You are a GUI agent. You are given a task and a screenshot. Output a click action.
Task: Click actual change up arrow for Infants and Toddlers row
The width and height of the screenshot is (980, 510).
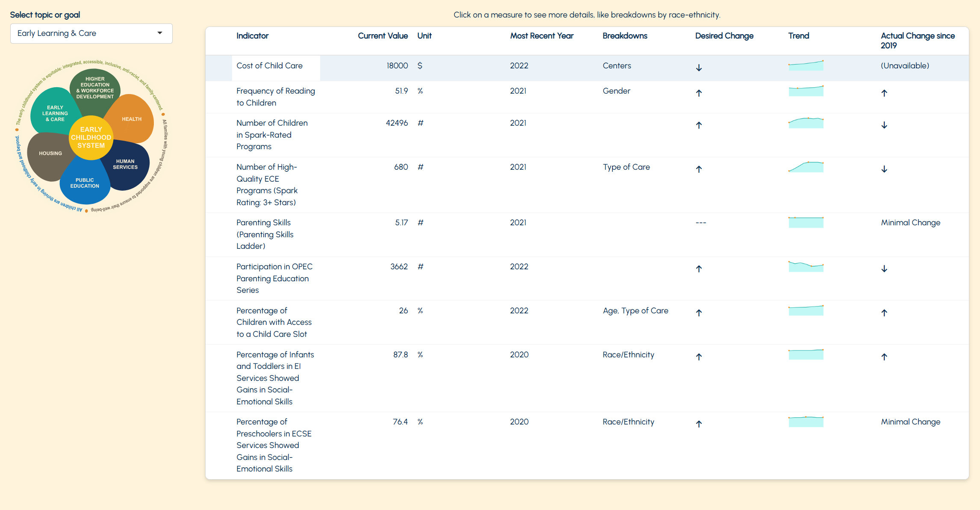tap(885, 357)
